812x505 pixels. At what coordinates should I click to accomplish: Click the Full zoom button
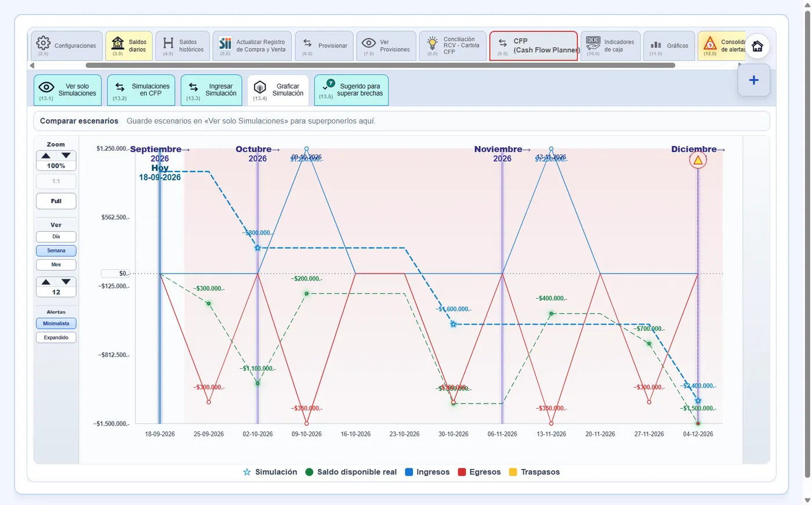(56, 201)
